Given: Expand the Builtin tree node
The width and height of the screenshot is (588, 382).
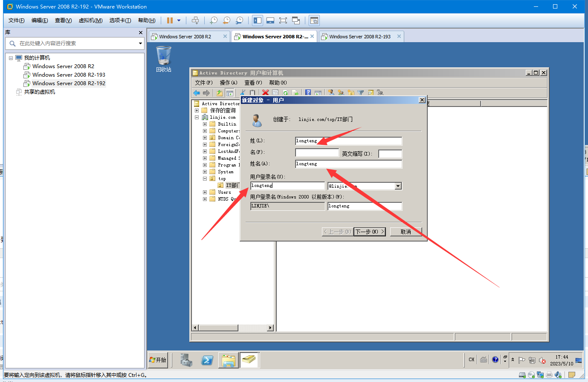Looking at the screenshot, I should point(205,124).
